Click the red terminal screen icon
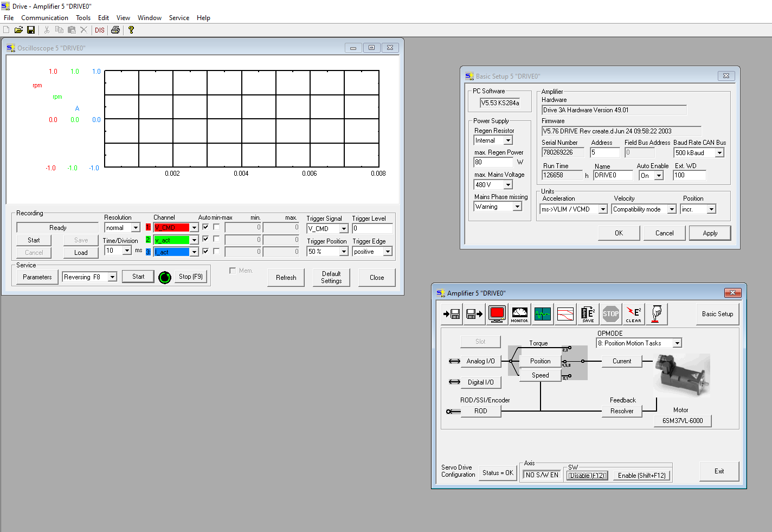The width and height of the screenshot is (772, 532). point(497,314)
